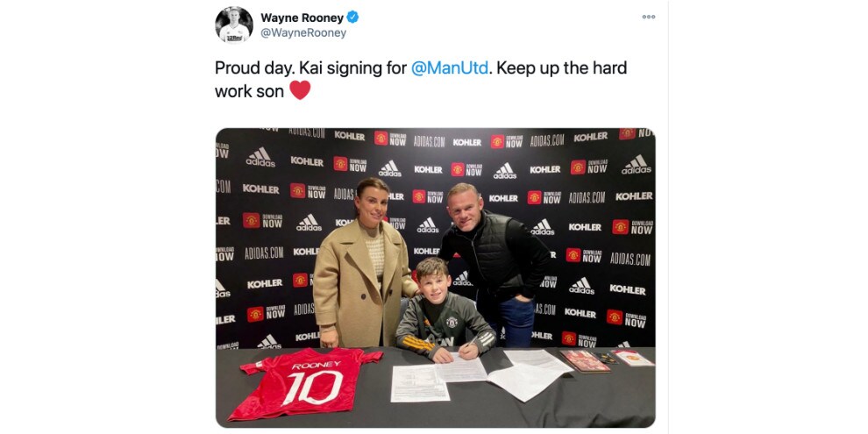Click the red heart emoji
Screen dimensions: 868x434
(x=300, y=90)
